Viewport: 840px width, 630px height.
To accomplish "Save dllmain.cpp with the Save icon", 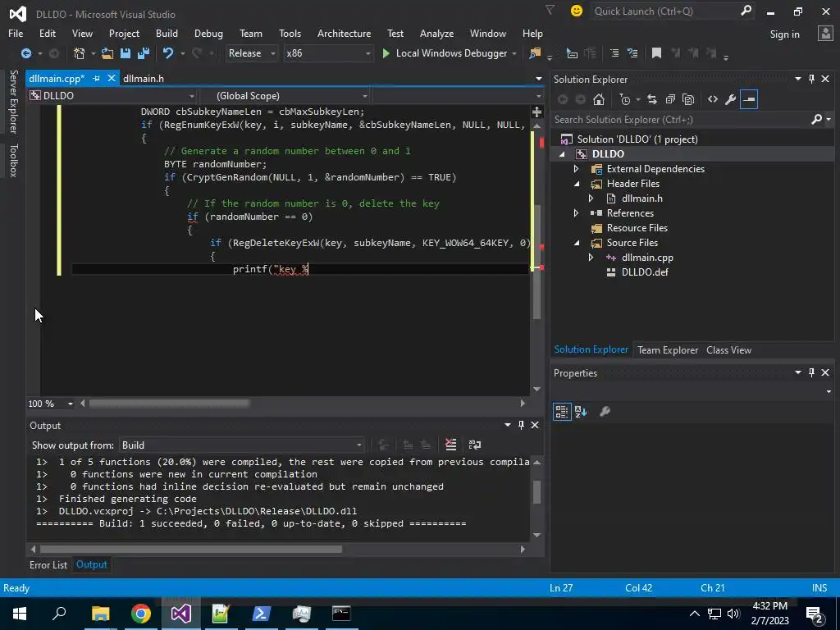I will [x=126, y=53].
